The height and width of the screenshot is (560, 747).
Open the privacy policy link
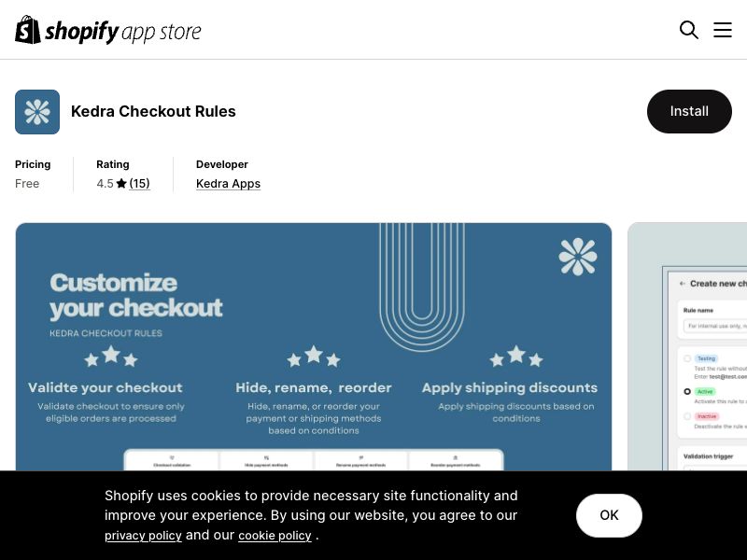point(143,535)
